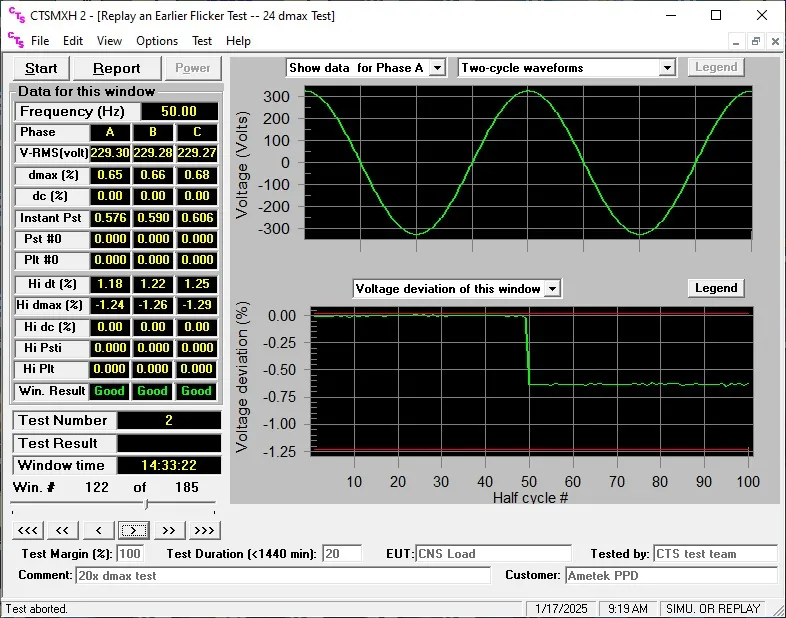The width and height of the screenshot is (786, 618).
Task: Open the Test menu
Action: click(x=202, y=41)
